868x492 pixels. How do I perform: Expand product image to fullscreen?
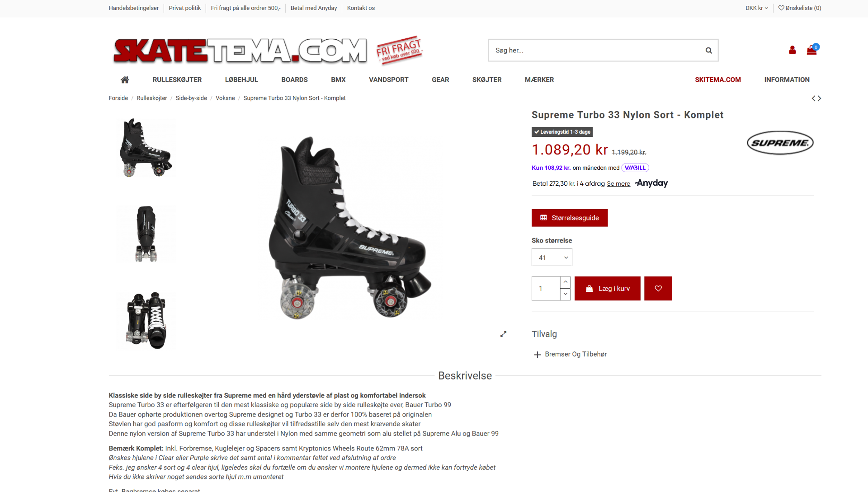503,334
